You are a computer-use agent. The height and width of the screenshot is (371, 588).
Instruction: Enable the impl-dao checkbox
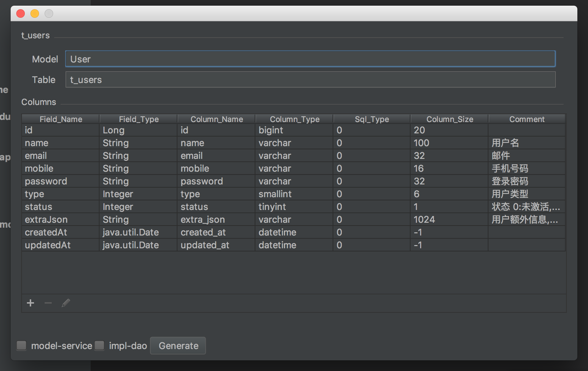pos(100,345)
